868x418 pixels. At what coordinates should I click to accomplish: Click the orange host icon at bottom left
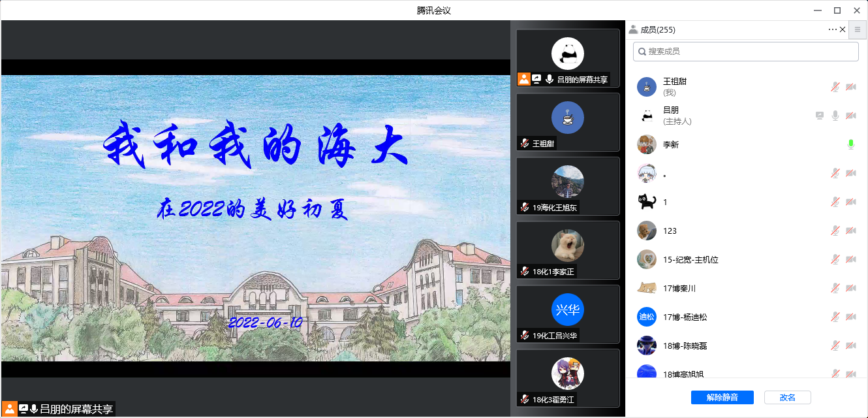[x=10, y=409]
